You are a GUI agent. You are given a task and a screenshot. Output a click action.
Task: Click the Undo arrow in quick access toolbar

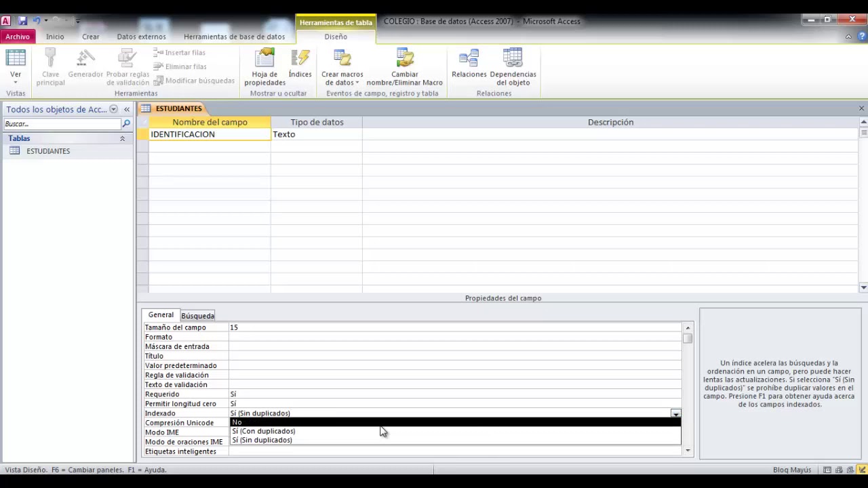pyautogui.click(x=37, y=21)
